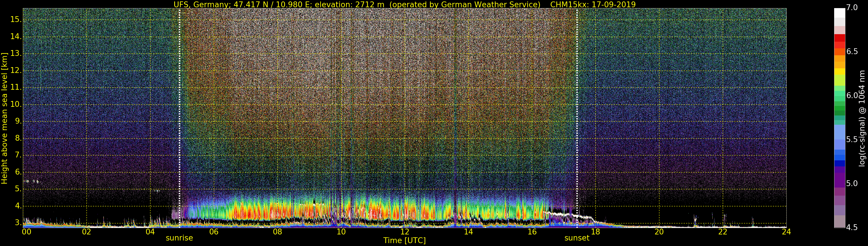Click the Height above mean sea level axis title
The height and width of the screenshot is (246, 868).
coord(4,118)
